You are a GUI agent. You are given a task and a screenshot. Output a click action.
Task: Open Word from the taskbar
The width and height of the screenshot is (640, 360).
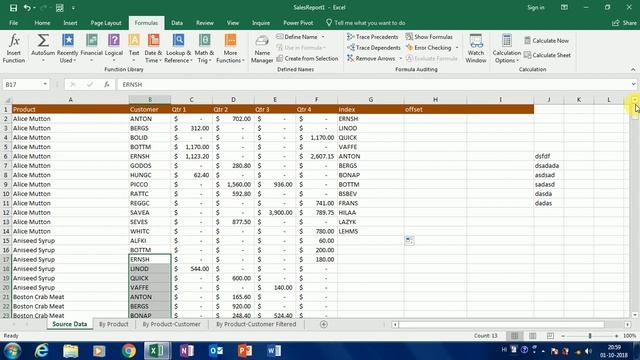point(273,351)
